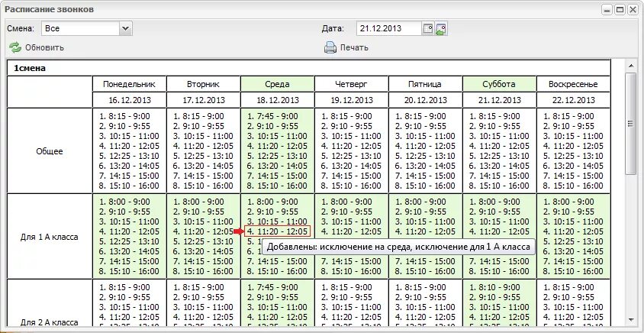
Task: Click 1. 7:45 - 9:00 in Общее Среда
Action: [272, 116]
